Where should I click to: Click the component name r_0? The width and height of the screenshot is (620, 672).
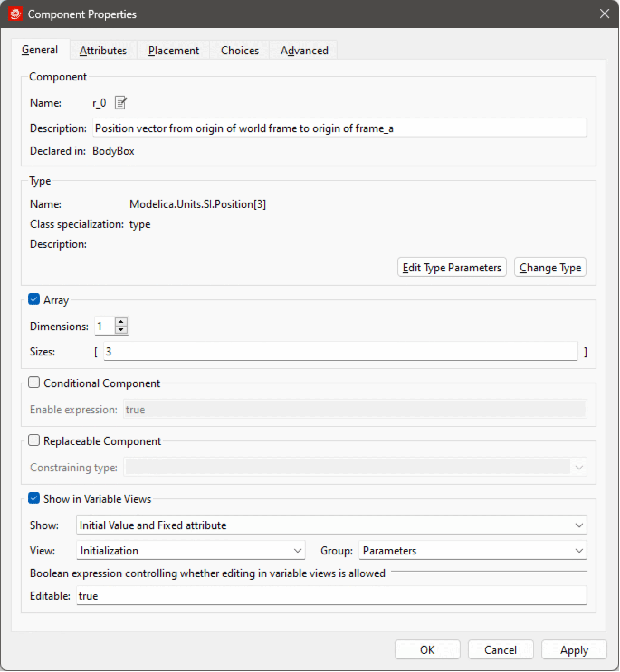tap(99, 103)
